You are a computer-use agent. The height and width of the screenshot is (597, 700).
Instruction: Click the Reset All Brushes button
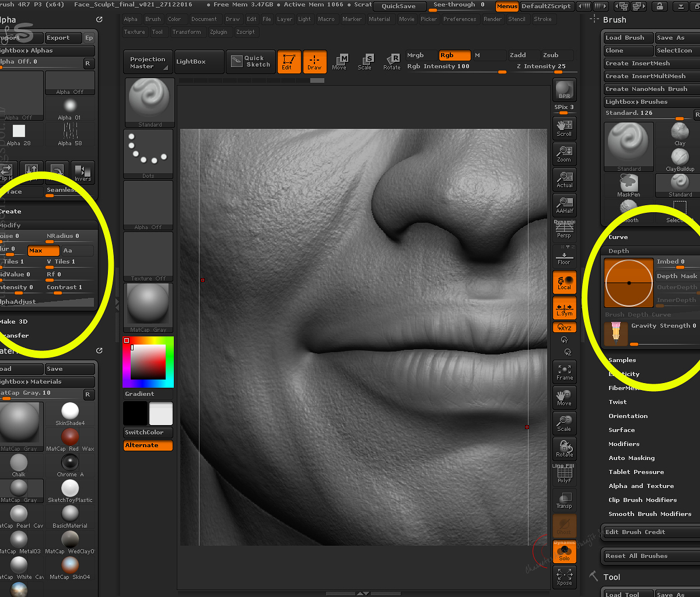click(x=652, y=556)
